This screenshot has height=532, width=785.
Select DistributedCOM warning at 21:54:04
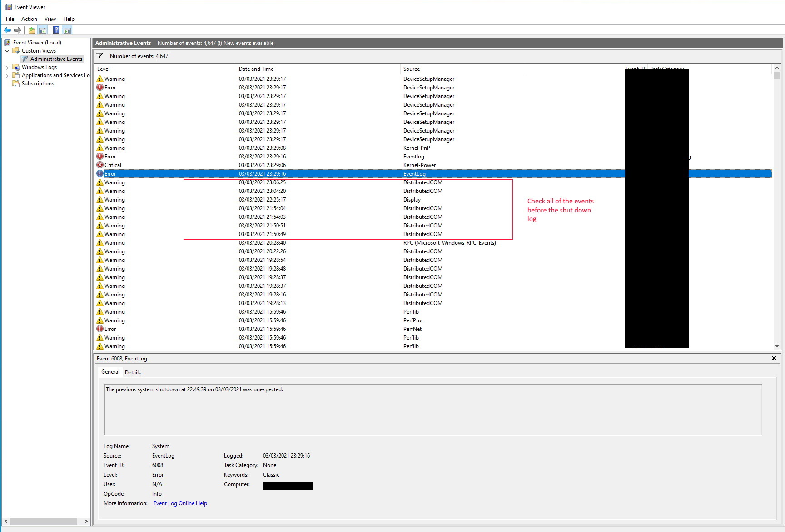tap(433, 208)
